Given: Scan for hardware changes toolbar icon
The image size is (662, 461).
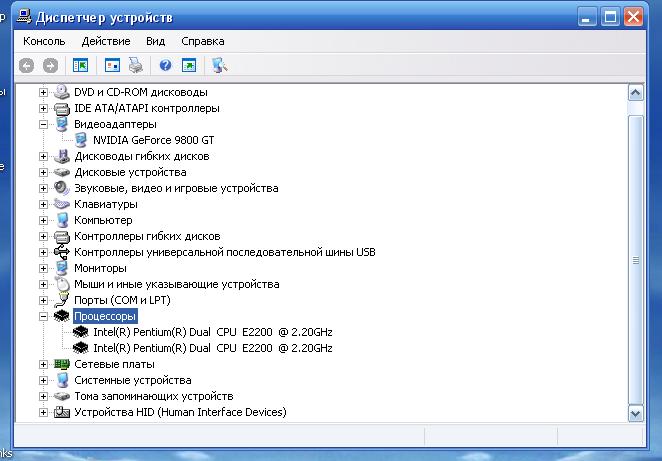Looking at the screenshot, I should pos(220,65).
